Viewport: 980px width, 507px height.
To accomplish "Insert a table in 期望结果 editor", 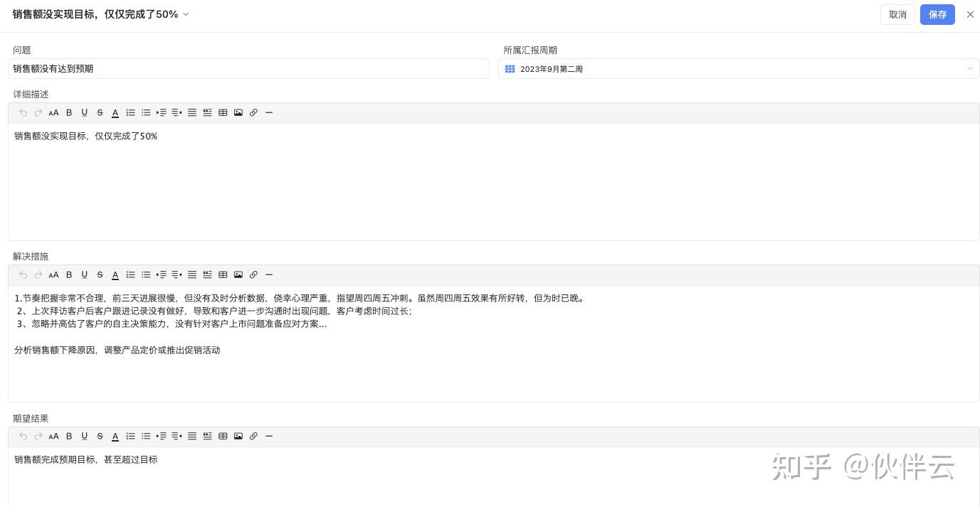I will [223, 436].
